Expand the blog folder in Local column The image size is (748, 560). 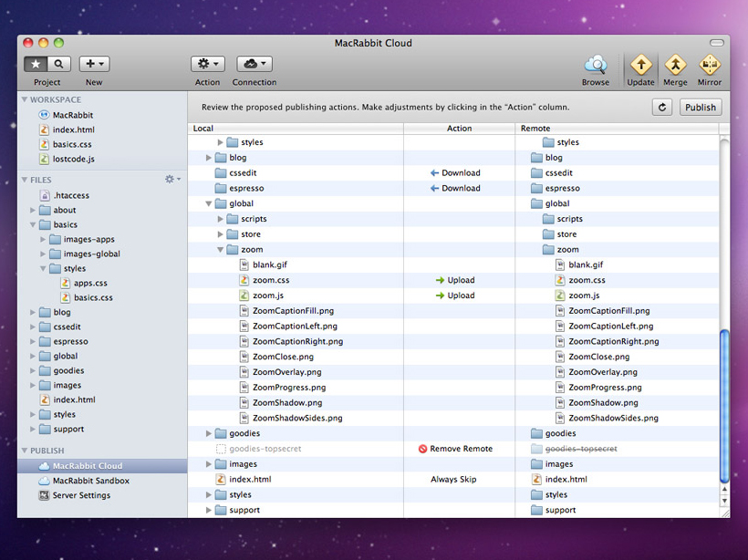coord(209,158)
